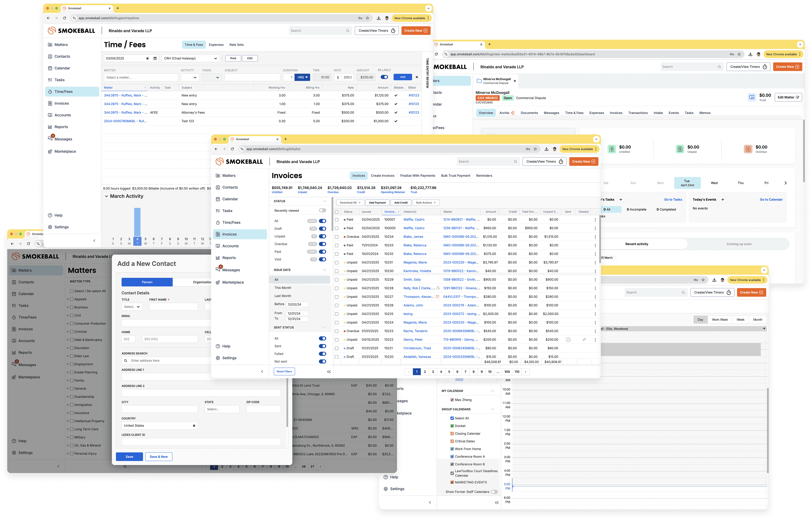Click download icon in Time/Fees browser toolbar
Image resolution: width=812 pixels, height=520 pixels.
click(378, 18)
